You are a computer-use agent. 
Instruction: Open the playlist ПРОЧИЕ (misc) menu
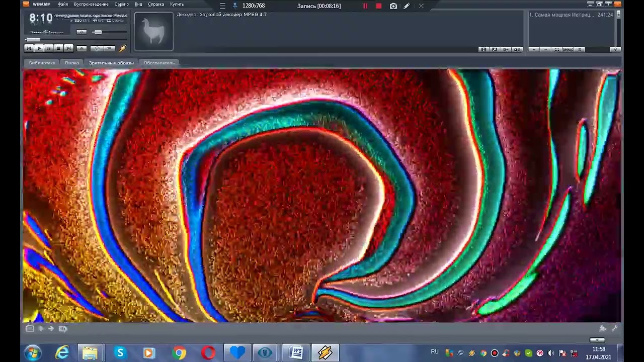(568, 49)
